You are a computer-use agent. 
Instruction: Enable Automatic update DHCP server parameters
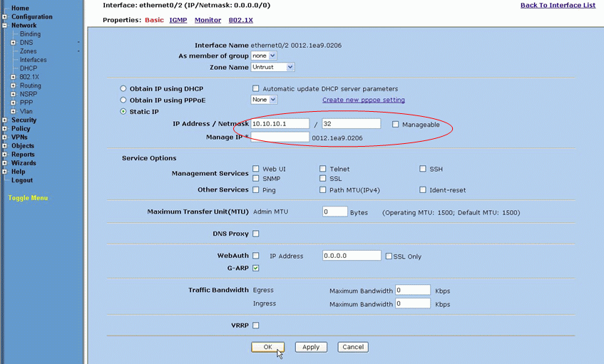coord(256,88)
